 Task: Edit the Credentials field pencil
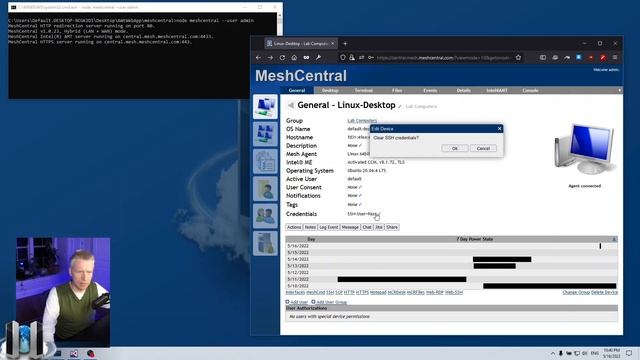379,214
